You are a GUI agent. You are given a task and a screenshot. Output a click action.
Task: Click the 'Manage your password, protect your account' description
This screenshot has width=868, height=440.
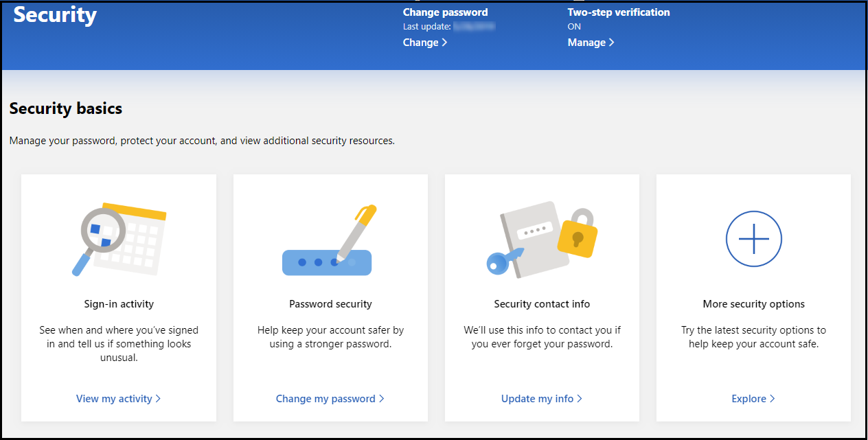coord(202,141)
